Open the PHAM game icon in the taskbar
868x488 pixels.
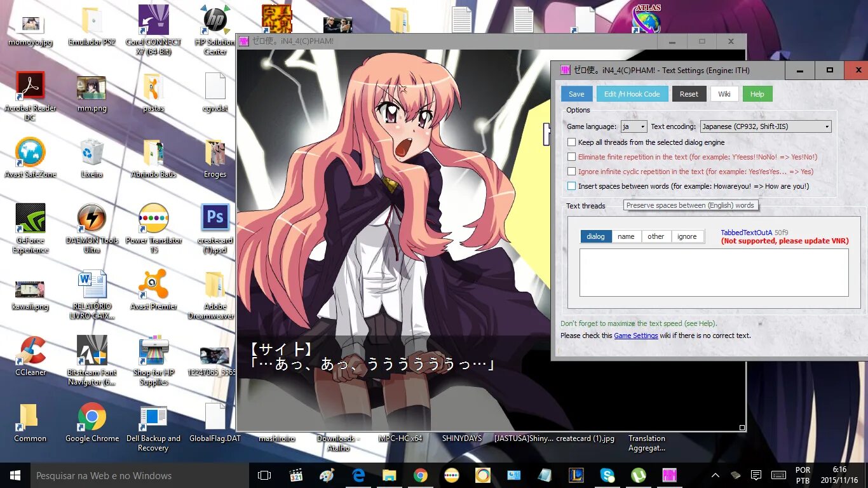[x=669, y=475]
